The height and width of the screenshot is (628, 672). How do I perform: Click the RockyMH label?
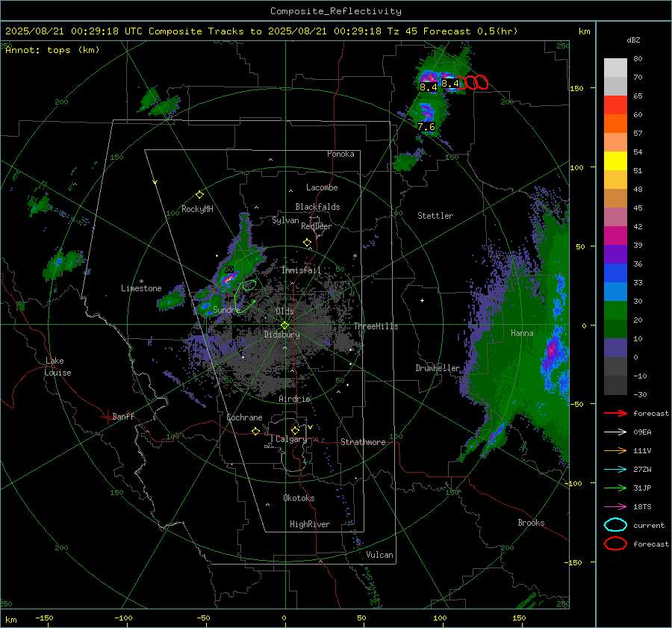197,209
